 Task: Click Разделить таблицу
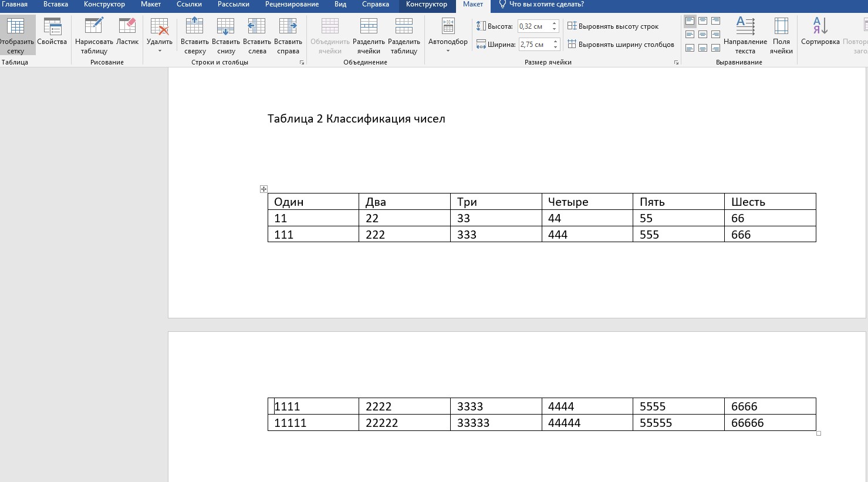coord(404,35)
